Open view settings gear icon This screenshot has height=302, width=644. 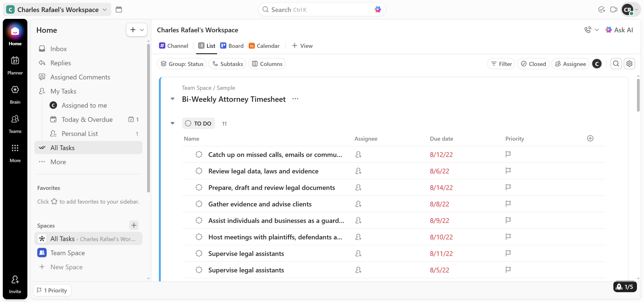pos(629,64)
